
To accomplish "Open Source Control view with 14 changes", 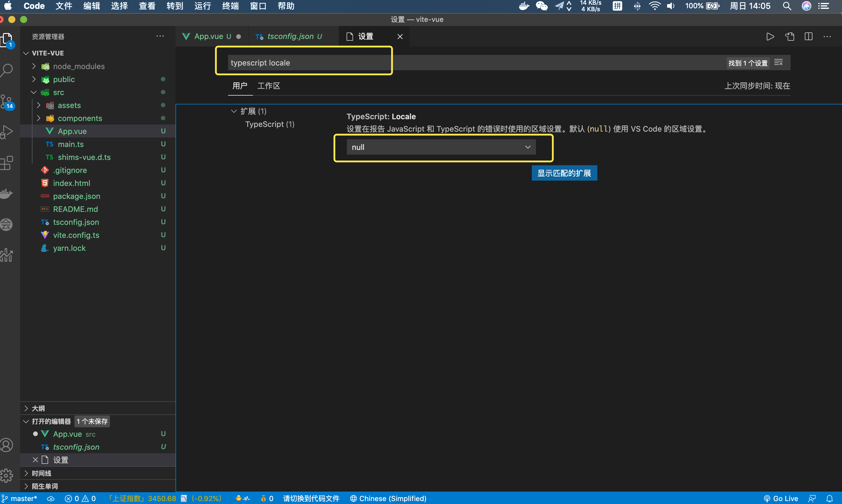I will coord(7,101).
